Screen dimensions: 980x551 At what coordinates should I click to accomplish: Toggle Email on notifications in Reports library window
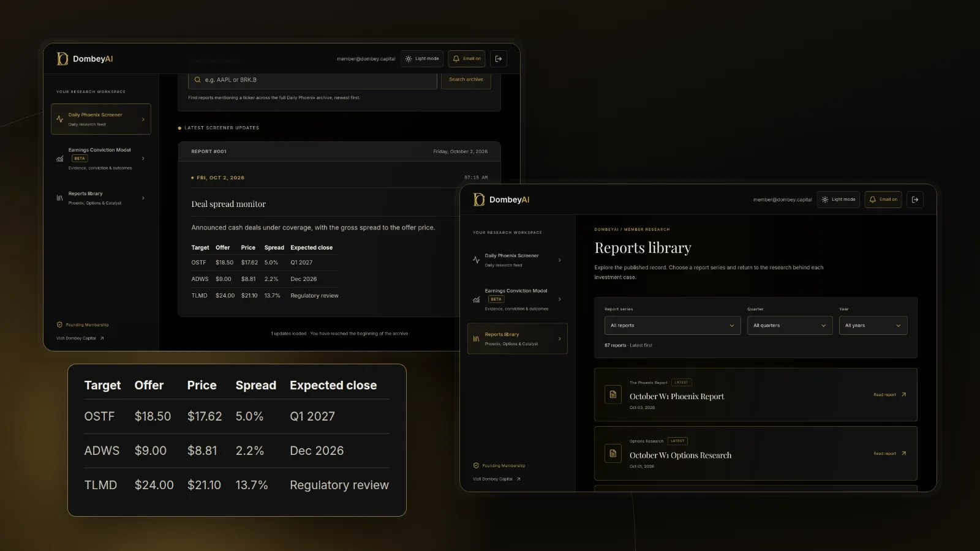pos(883,200)
